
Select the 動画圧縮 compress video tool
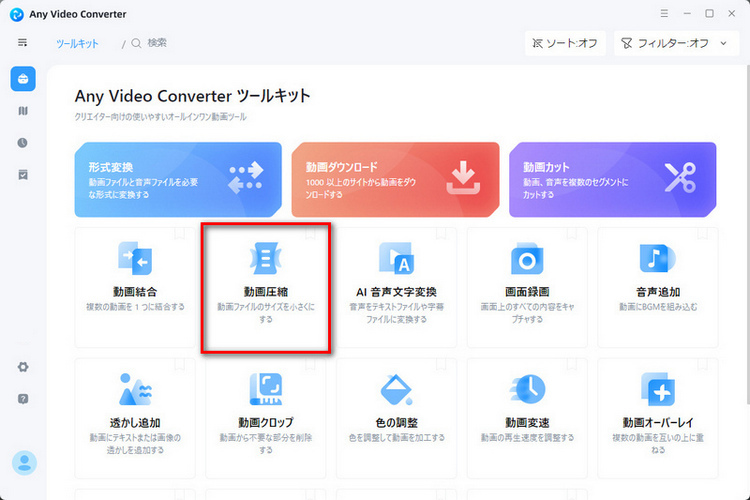(x=265, y=287)
